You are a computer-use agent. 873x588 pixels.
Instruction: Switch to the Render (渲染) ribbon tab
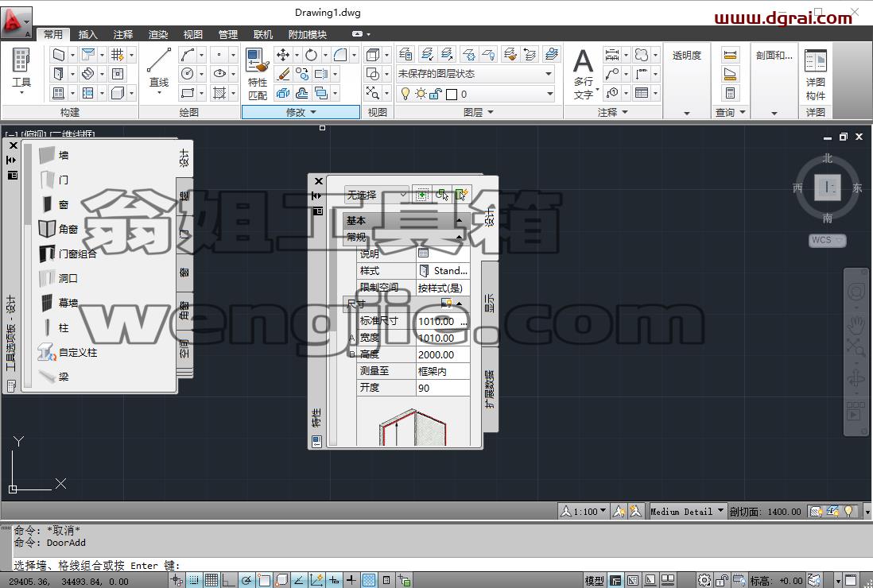(157, 34)
